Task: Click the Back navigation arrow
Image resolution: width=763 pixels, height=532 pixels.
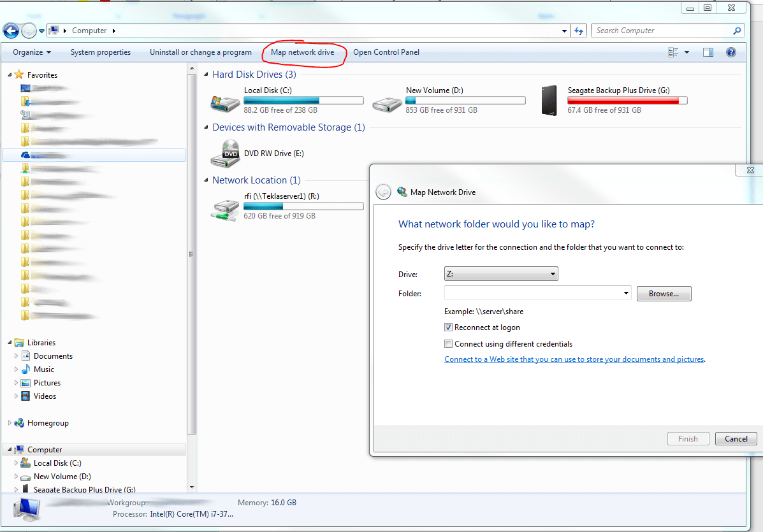Action: [10, 30]
